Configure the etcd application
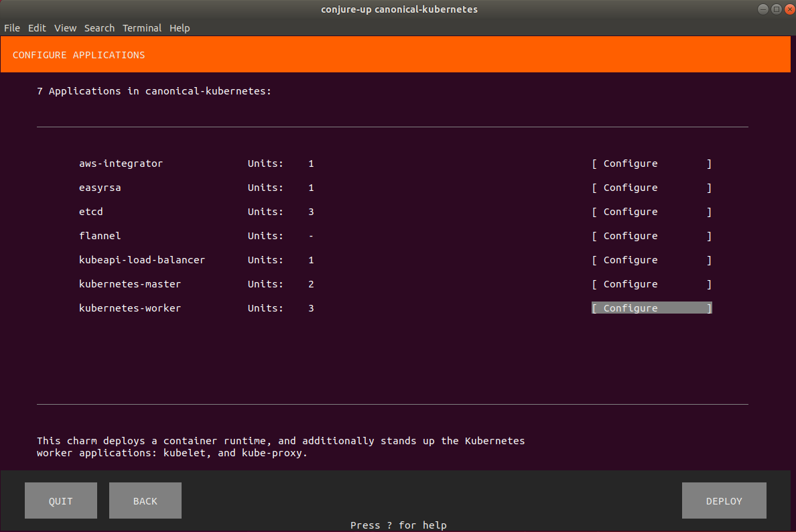 [x=651, y=212]
